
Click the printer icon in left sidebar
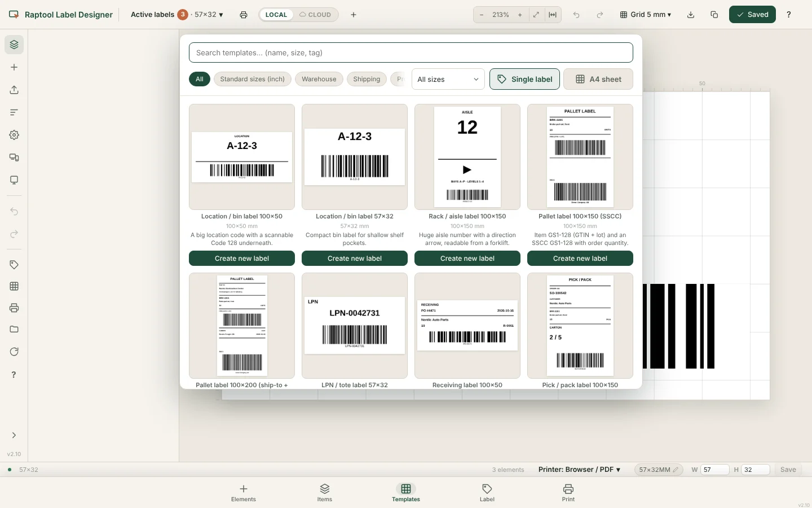point(14,308)
